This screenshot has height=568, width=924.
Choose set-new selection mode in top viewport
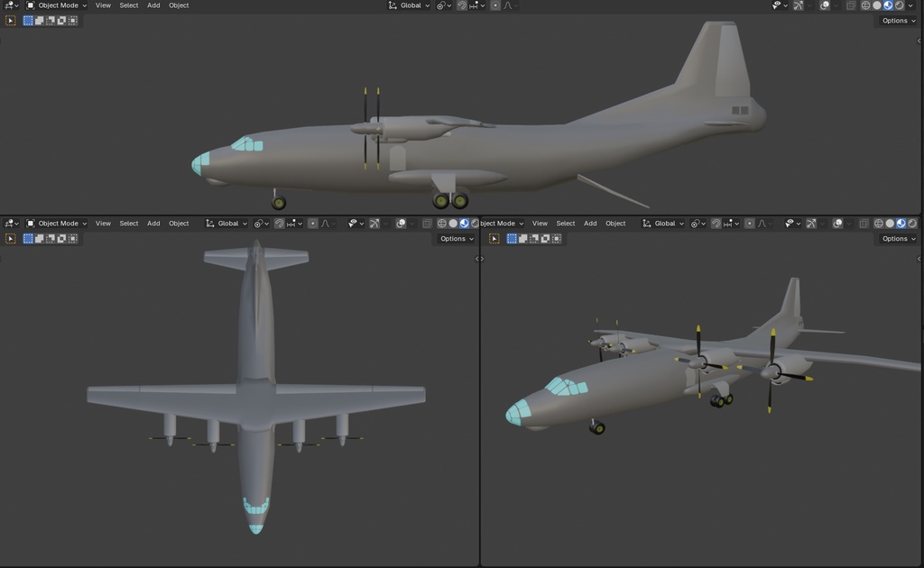[28, 21]
